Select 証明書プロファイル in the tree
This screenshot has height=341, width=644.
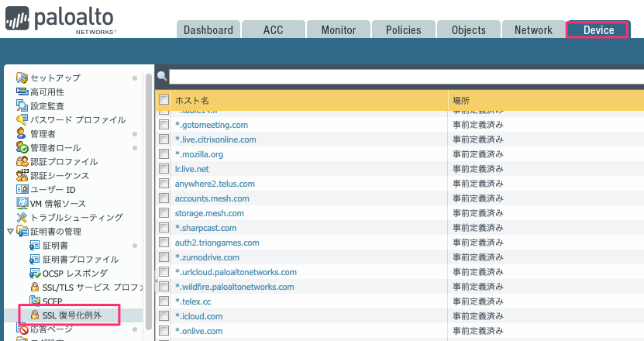tap(81, 260)
